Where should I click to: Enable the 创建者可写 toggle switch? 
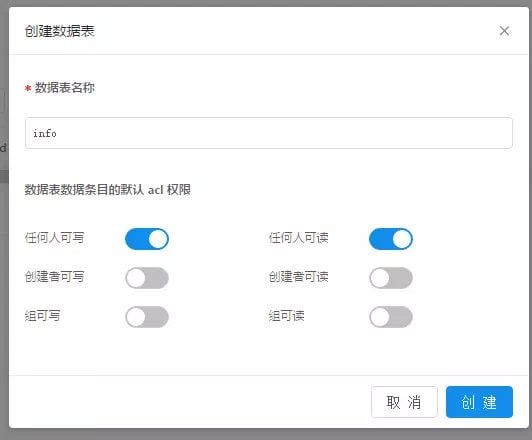tap(147, 278)
